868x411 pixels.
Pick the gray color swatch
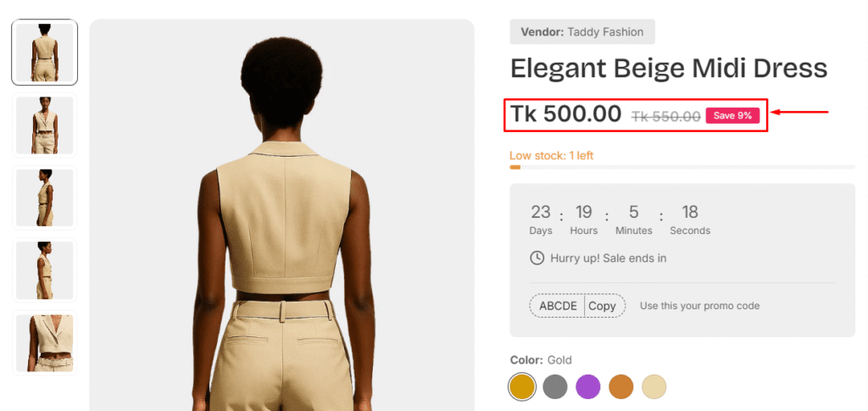click(555, 386)
